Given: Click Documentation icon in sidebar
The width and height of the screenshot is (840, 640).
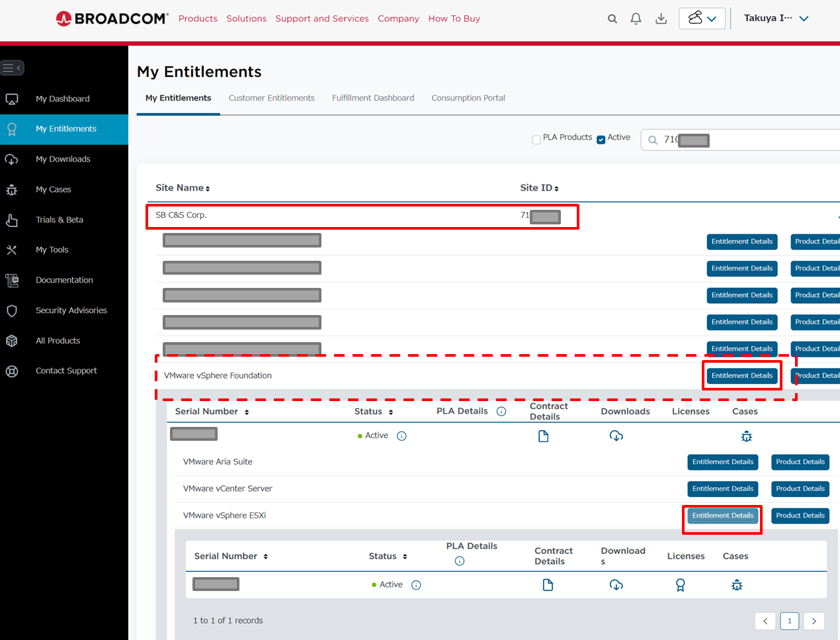Looking at the screenshot, I should coord(12,281).
